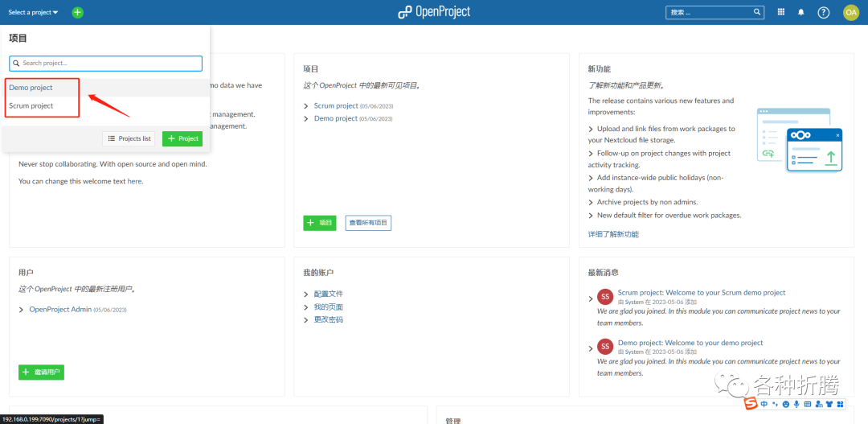Click 'Archive projects by non admins.' text
The image size is (868, 424).
coord(647,202)
